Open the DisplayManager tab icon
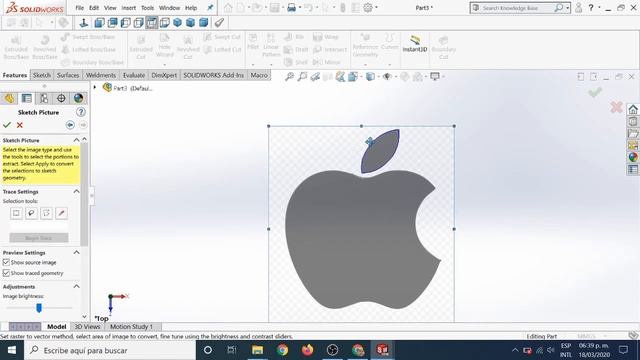 (78, 98)
